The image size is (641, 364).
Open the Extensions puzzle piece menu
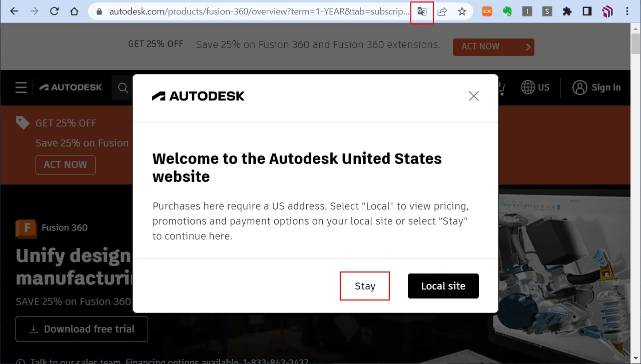[x=567, y=11]
